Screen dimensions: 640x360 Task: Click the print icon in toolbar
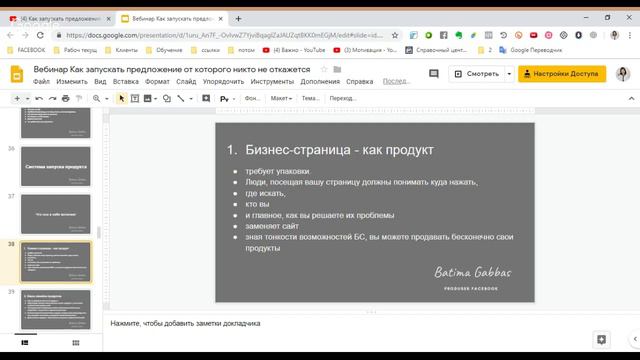tap(66, 98)
